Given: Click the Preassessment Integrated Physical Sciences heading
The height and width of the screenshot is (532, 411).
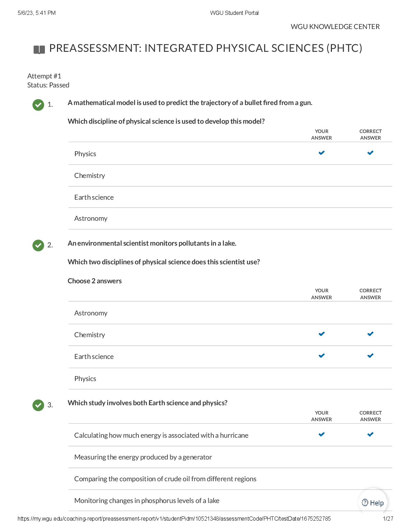Looking at the screenshot, I should 205,48.
